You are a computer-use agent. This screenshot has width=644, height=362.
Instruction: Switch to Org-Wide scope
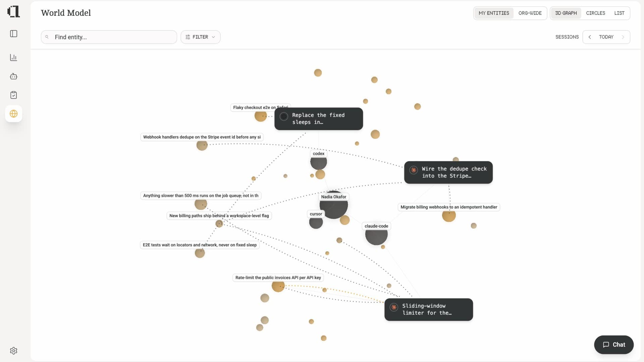(x=530, y=13)
